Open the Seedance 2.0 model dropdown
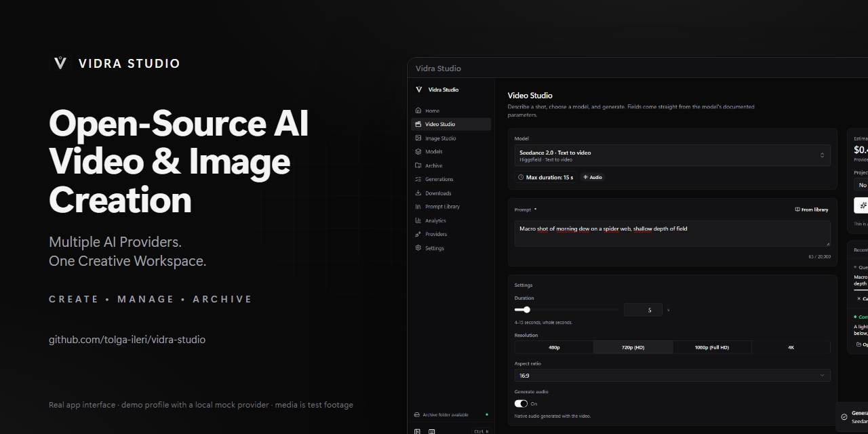The height and width of the screenshot is (434, 868). pyautogui.click(x=673, y=155)
